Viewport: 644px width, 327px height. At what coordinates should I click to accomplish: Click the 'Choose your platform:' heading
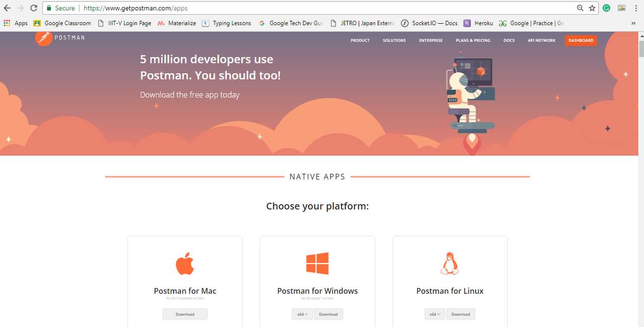point(317,206)
